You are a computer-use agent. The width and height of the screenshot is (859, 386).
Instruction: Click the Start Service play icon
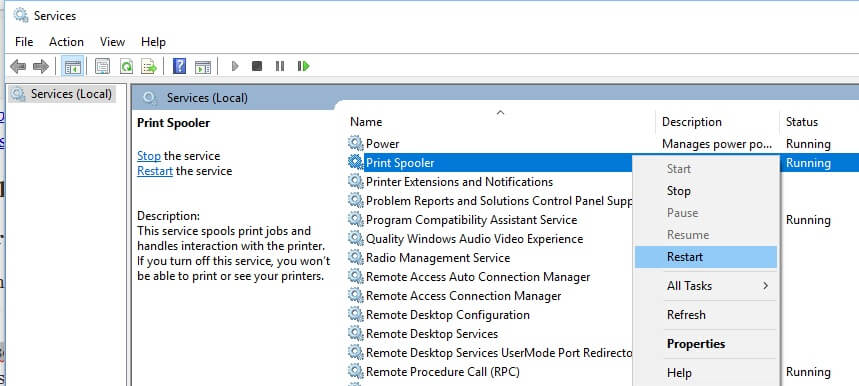[x=235, y=66]
